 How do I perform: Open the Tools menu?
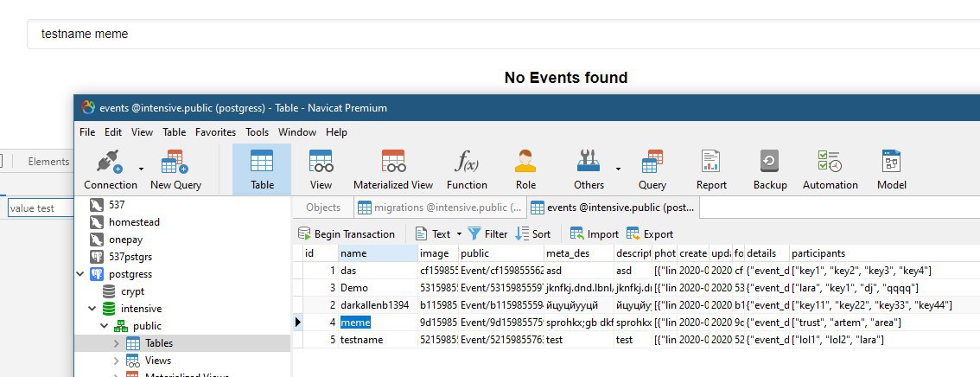(257, 132)
